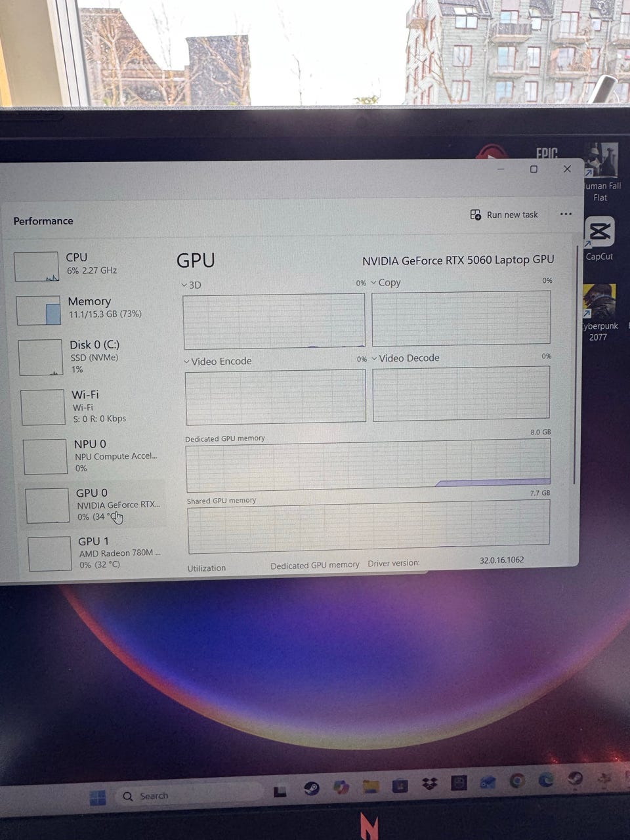Select Memory in the performance sidebar

[x=89, y=308]
